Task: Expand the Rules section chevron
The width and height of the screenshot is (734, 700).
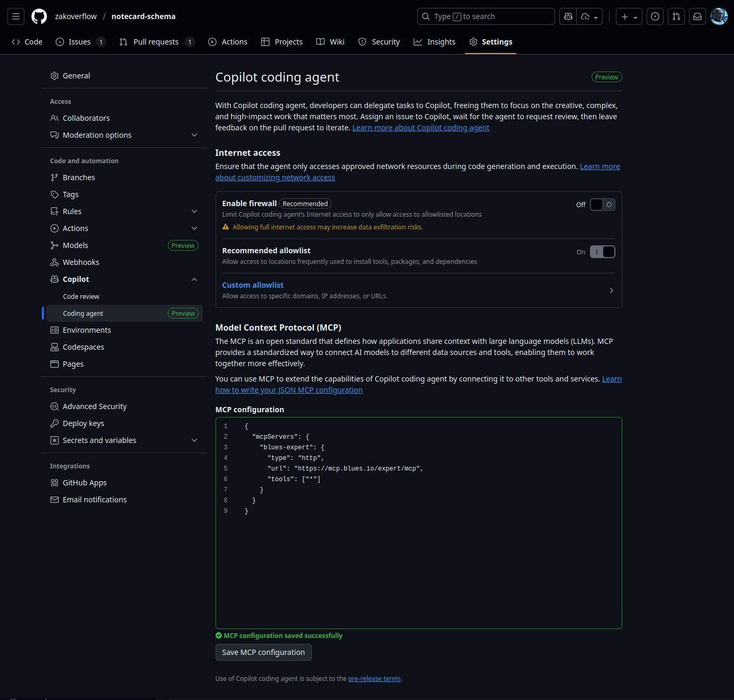Action: coord(194,211)
